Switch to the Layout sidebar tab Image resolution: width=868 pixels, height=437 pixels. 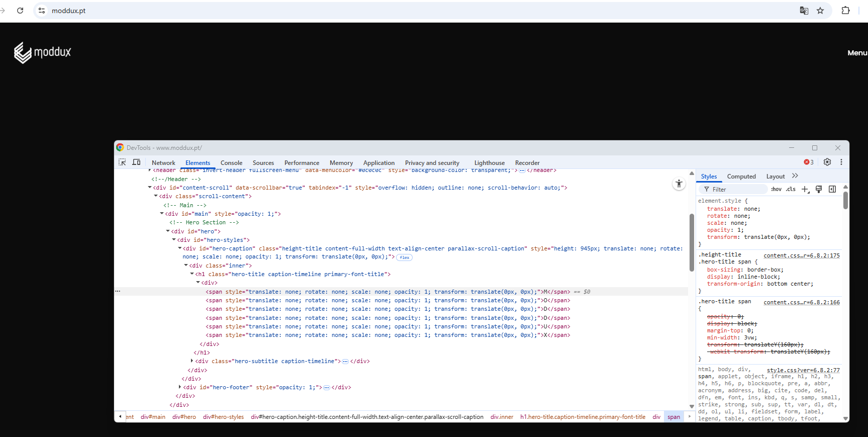(x=776, y=177)
